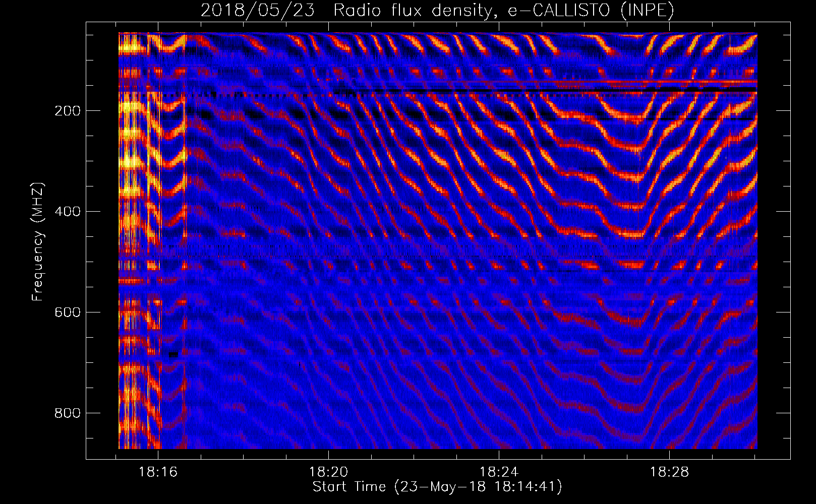The height and width of the screenshot is (504, 816).
Task: Click the '18:16' time tick label
Action: click(158, 472)
